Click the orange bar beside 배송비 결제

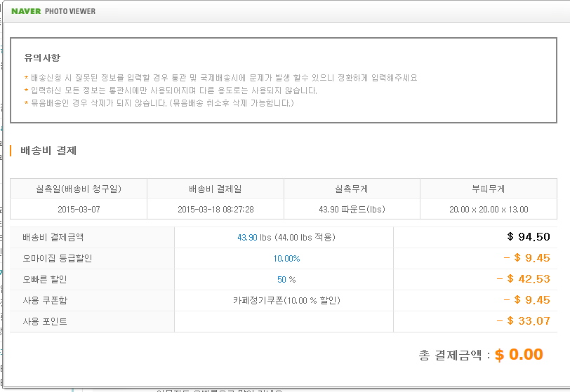pos(11,150)
